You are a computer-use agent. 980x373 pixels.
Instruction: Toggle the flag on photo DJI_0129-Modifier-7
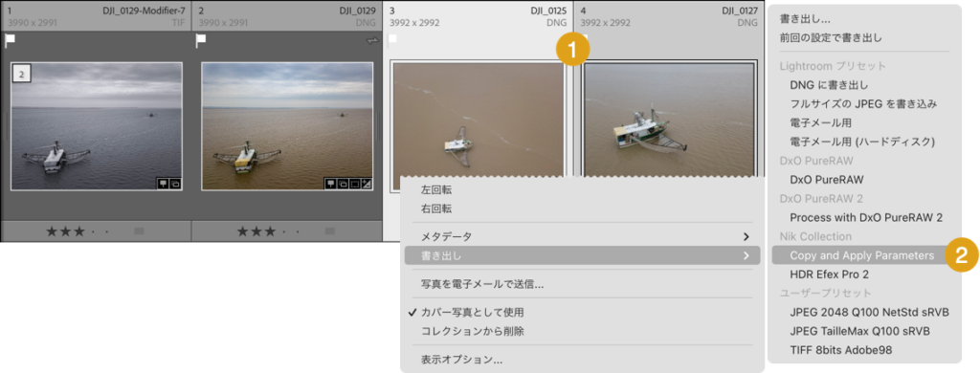pos(10,40)
